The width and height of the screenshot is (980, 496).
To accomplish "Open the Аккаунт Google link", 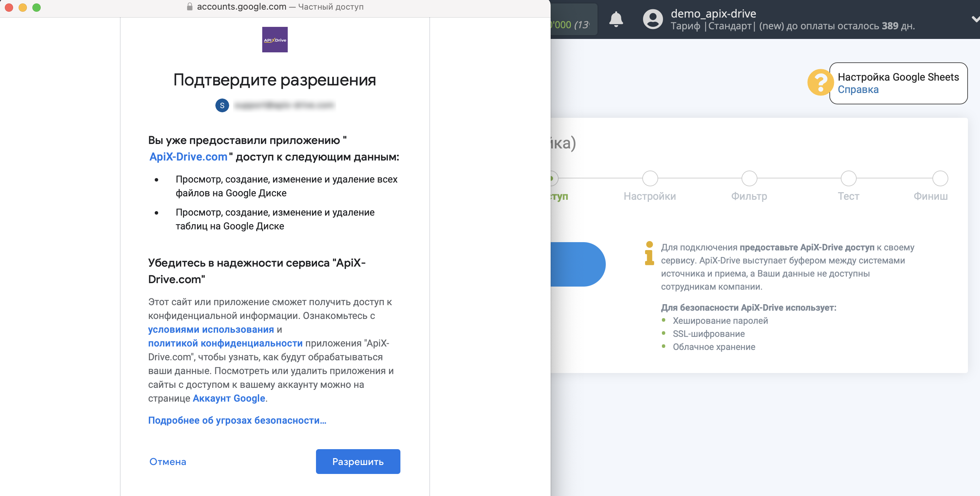I will [x=229, y=398].
